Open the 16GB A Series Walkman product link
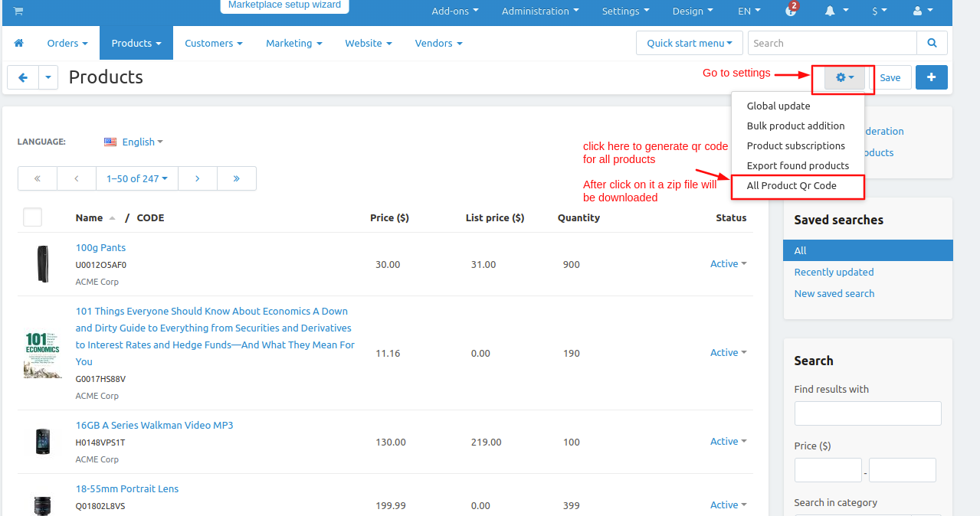980x516 pixels. pos(154,425)
